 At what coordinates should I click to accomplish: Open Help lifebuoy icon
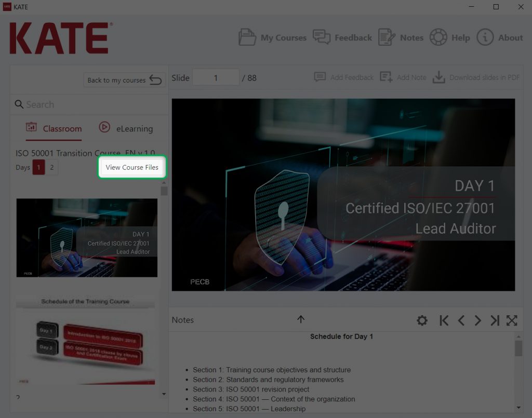pyautogui.click(x=438, y=37)
